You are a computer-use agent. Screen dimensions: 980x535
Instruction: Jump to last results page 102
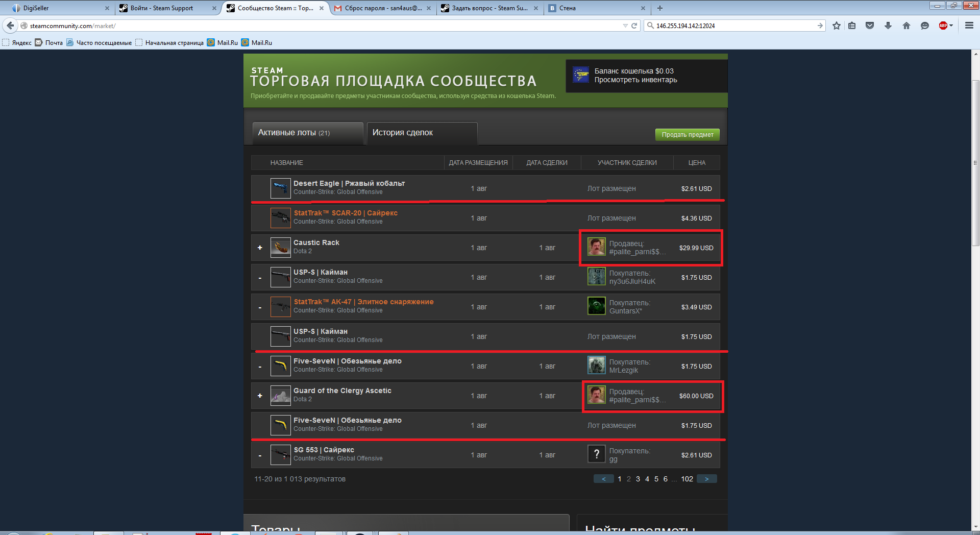tap(687, 479)
